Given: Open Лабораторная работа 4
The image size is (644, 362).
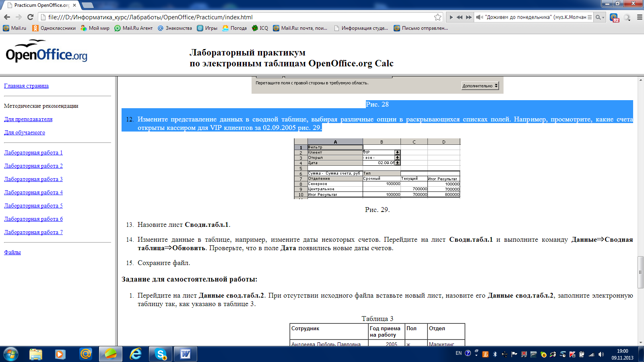Looking at the screenshot, I should (x=33, y=192).
